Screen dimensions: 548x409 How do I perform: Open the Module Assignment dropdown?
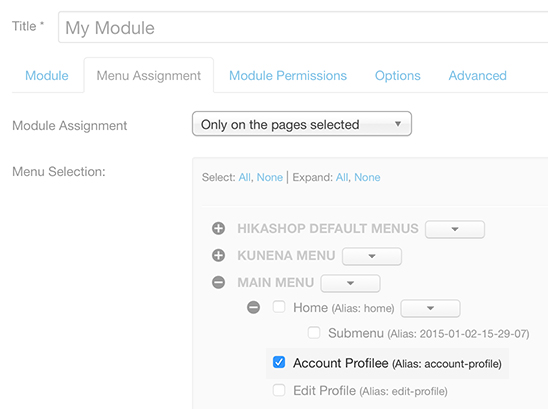(x=302, y=124)
